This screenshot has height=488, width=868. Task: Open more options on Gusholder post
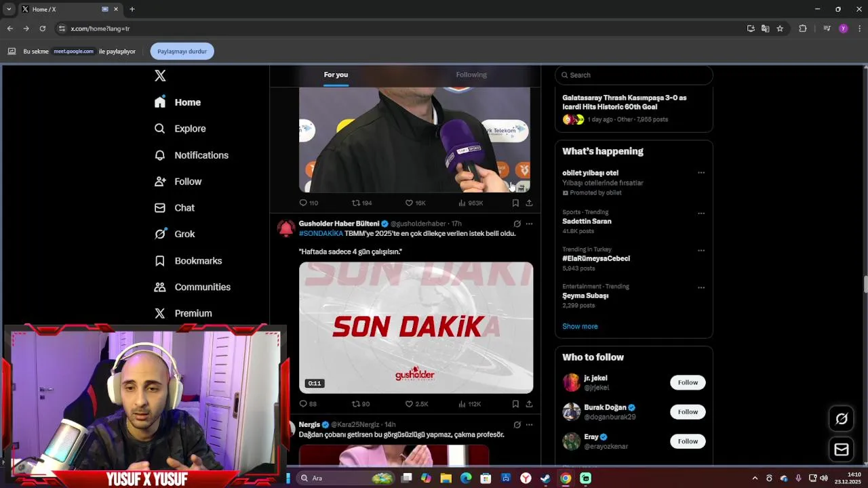click(x=530, y=224)
